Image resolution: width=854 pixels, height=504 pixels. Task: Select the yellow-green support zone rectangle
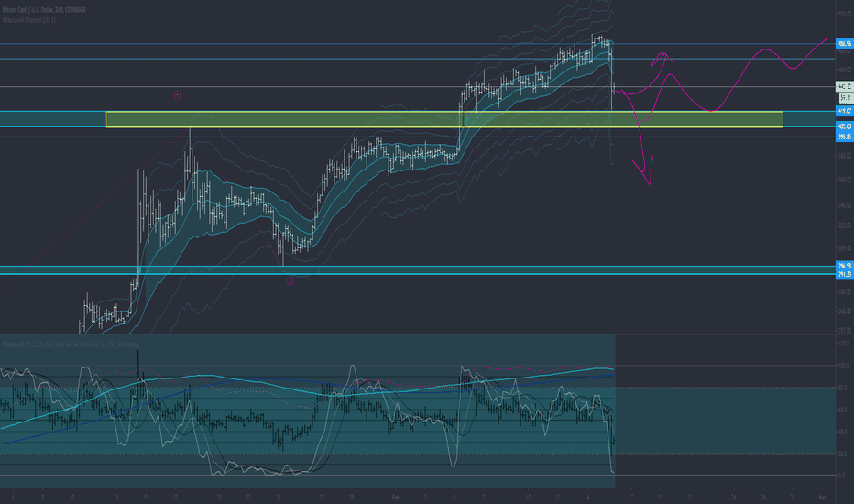coord(444,119)
